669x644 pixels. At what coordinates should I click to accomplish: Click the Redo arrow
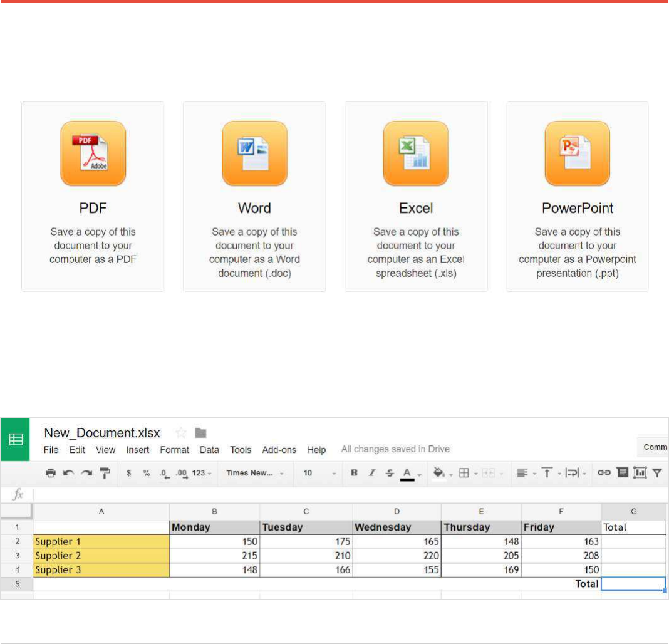coord(86,473)
